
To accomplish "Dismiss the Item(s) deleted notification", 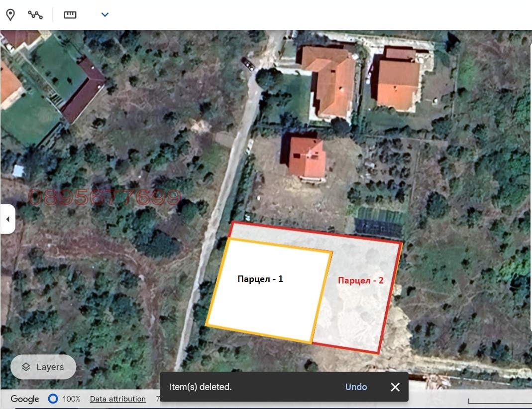I will pyautogui.click(x=395, y=387).
